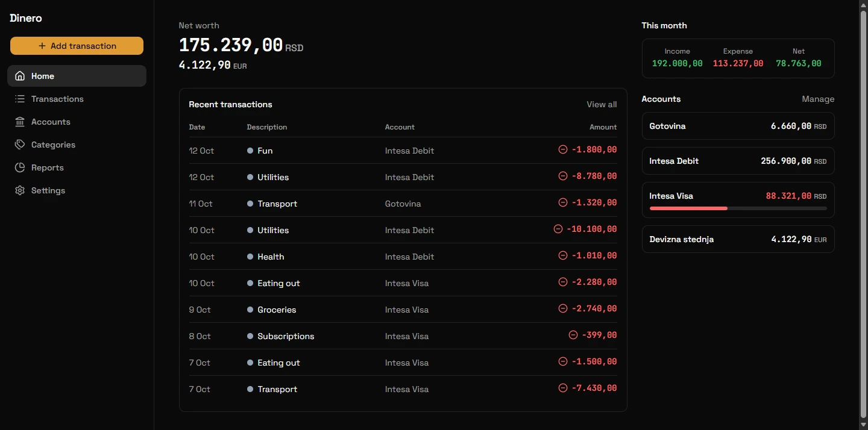
Task: Click category dot next to Fun
Action: (250, 151)
